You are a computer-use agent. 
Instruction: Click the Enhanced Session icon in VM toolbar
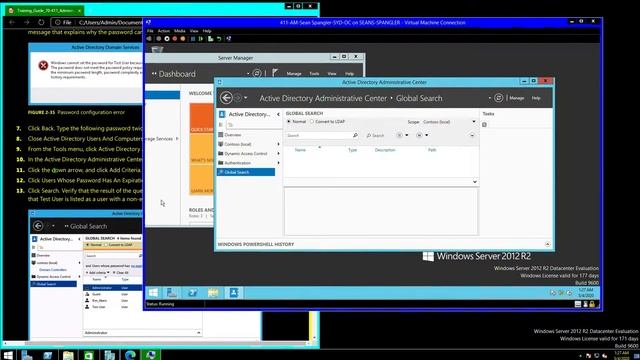click(x=229, y=39)
